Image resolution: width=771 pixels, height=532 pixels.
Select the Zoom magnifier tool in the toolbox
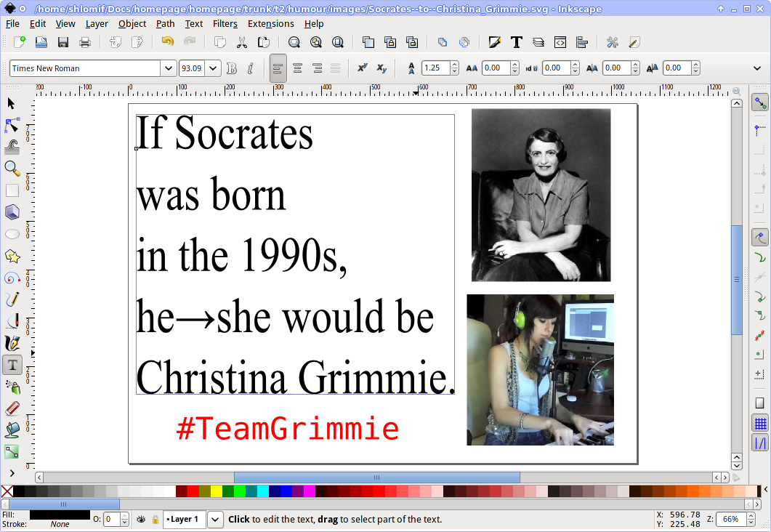click(12, 169)
